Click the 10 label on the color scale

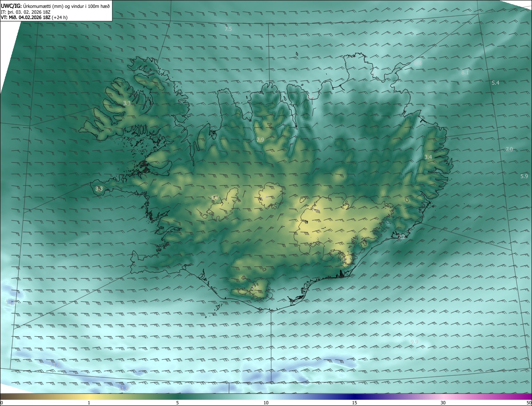(x=266, y=403)
